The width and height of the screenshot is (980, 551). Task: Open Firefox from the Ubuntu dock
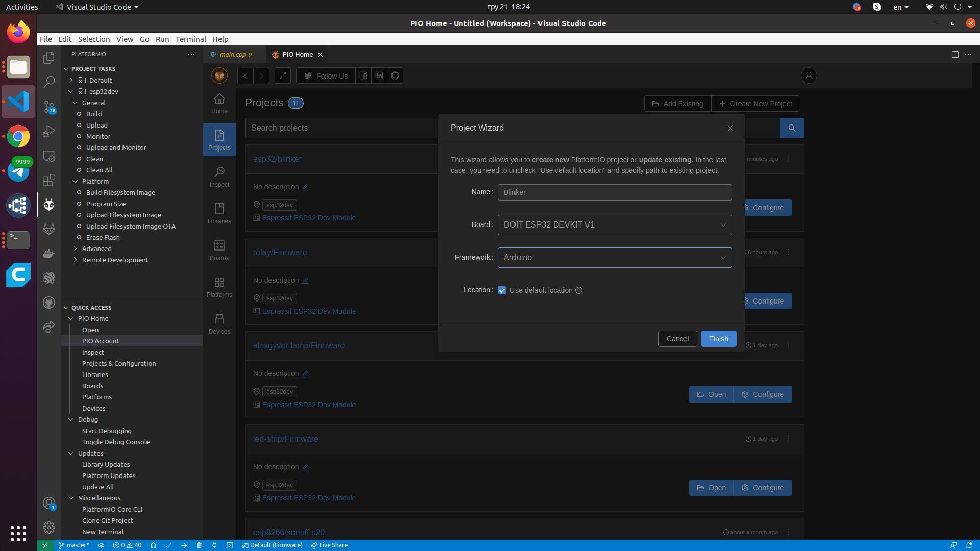click(x=18, y=32)
